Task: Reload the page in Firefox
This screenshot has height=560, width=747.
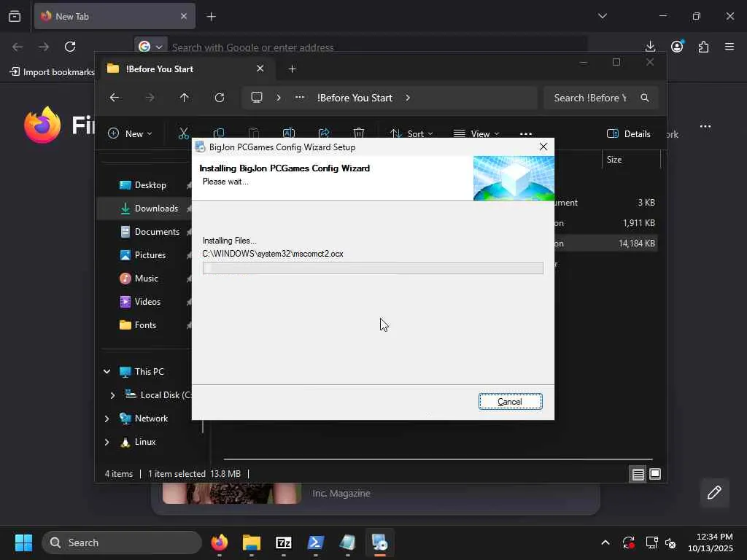Action: tap(70, 47)
